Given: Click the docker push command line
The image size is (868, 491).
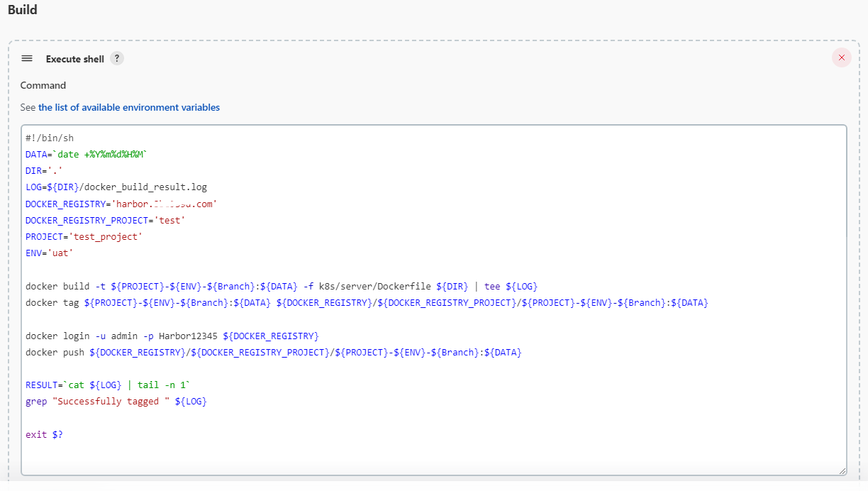Looking at the screenshot, I should [x=273, y=352].
